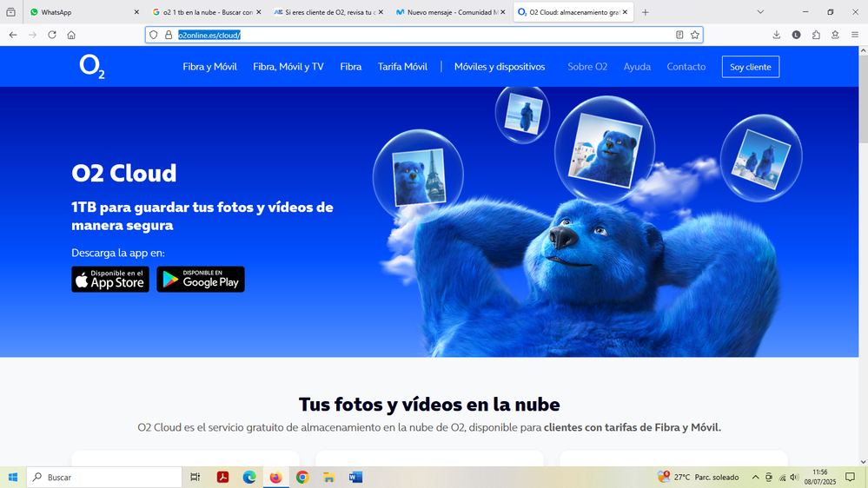Open File Explorer from the taskbar

pos(328,478)
